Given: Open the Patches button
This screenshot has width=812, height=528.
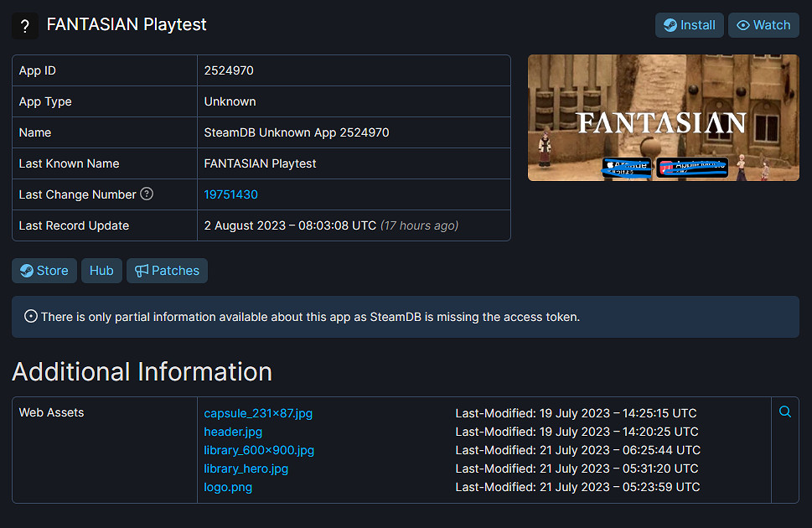Looking at the screenshot, I should (x=167, y=271).
